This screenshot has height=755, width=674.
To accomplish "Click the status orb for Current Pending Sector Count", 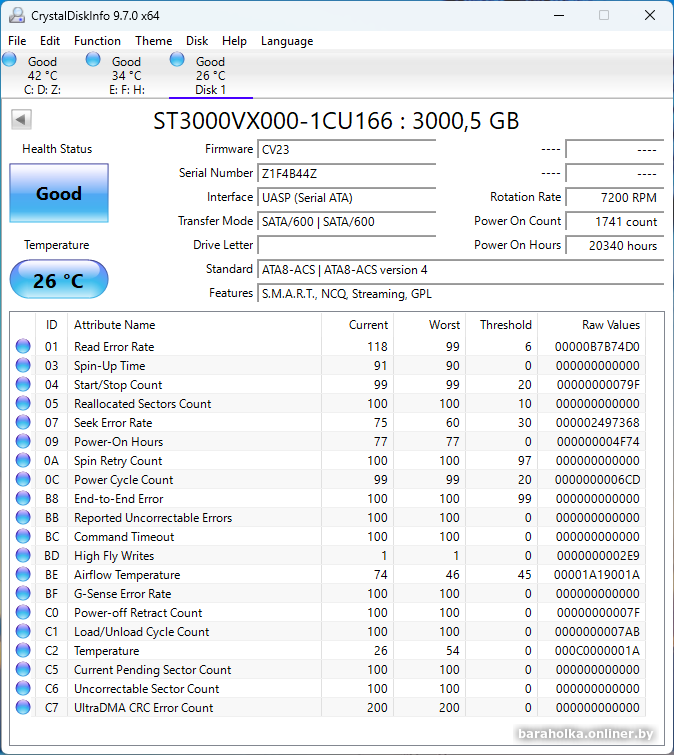I will 23,669.
